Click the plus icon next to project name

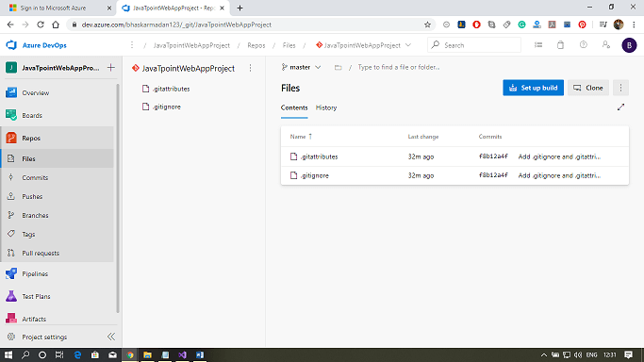pos(111,67)
